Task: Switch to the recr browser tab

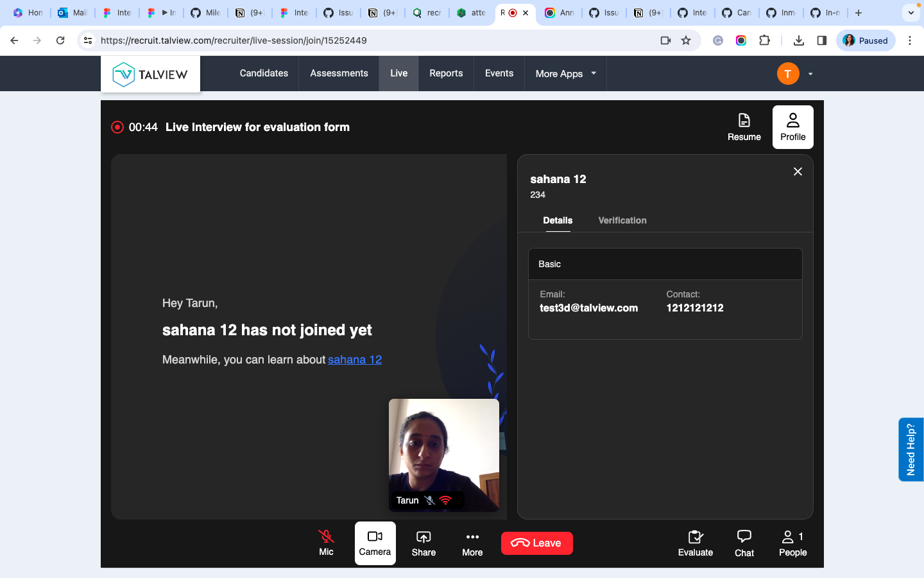Action: tap(427, 13)
